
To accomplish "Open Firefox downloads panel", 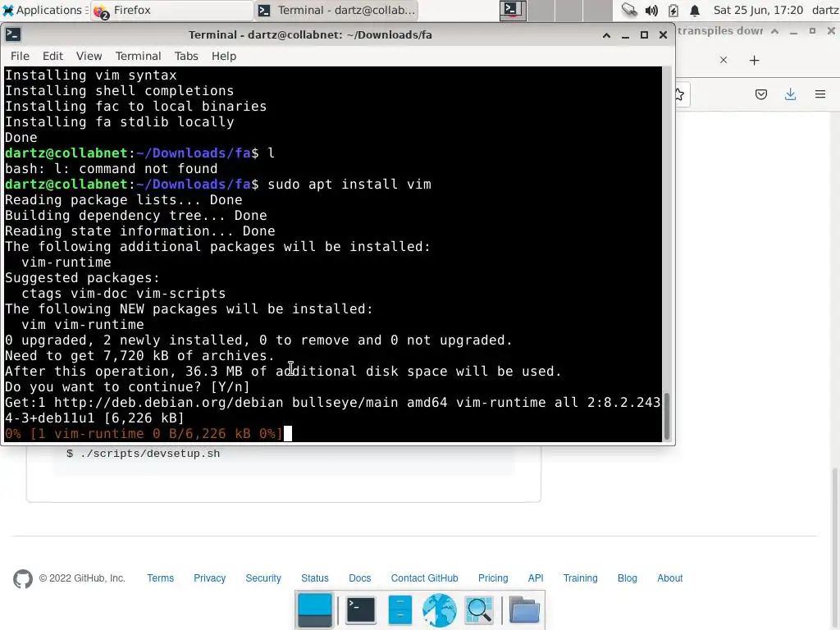I will (x=790, y=95).
